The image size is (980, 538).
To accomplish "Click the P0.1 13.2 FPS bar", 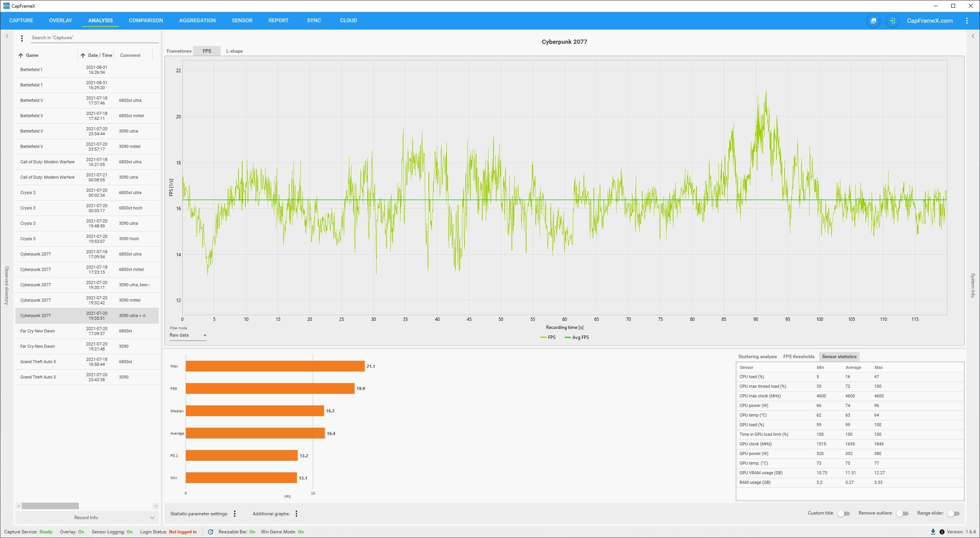I will point(242,456).
